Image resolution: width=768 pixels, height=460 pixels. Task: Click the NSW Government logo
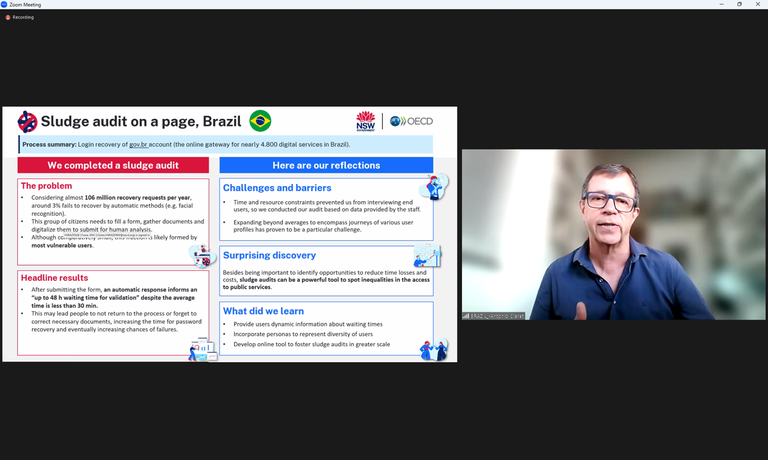tap(365, 121)
